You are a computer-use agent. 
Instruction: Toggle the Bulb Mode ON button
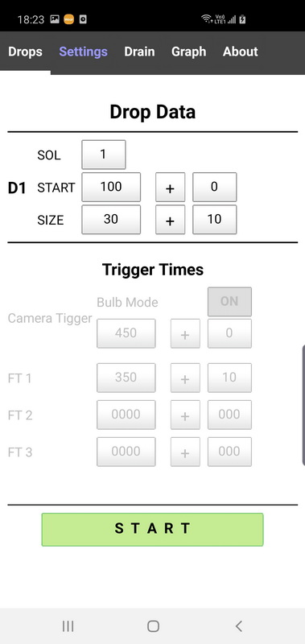[x=229, y=301]
